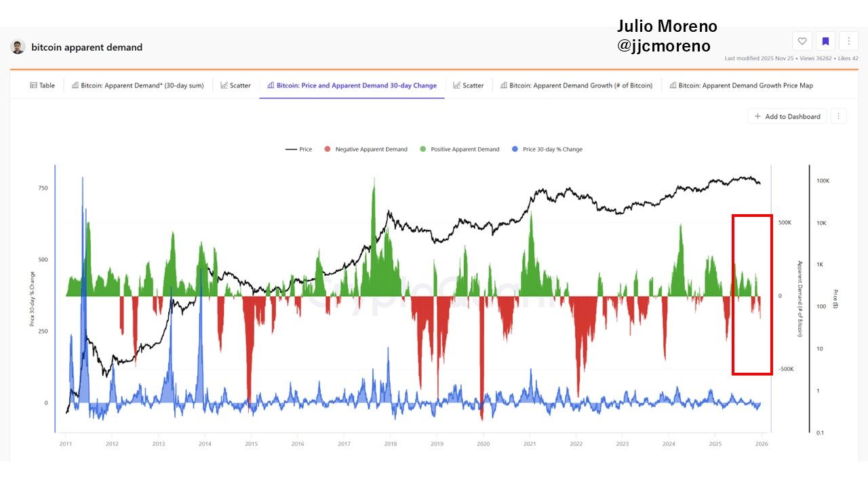Viewport: 868px width, 488px height.
Task: Click Add to Dashboard button
Action: (x=787, y=117)
